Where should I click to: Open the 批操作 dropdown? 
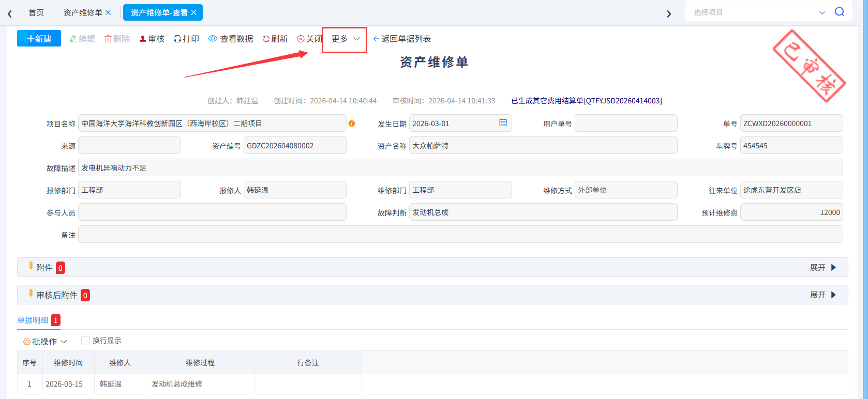[45, 342]
